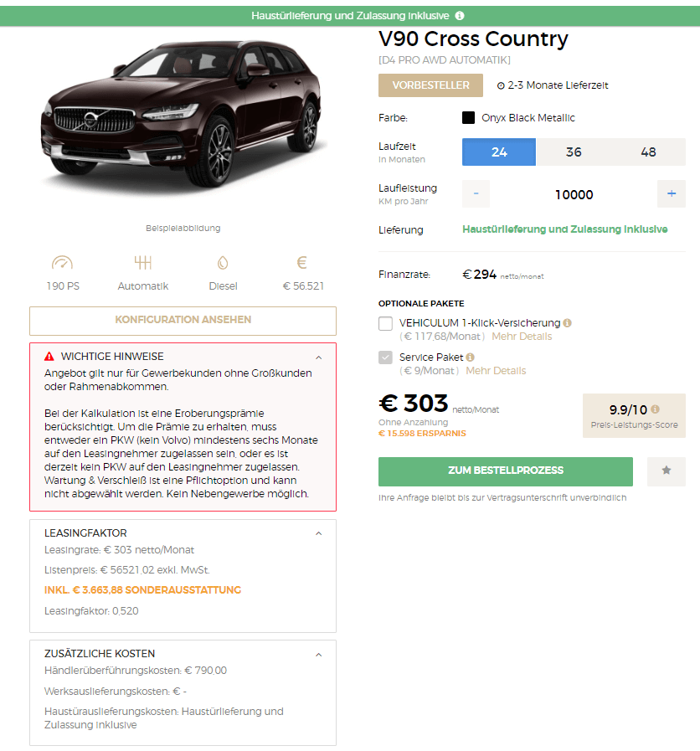This screenshot has height=751, width=700.
Task: Click the Zum Bestellprozess button
Action: pyautogui.click(x=506, y=471)
